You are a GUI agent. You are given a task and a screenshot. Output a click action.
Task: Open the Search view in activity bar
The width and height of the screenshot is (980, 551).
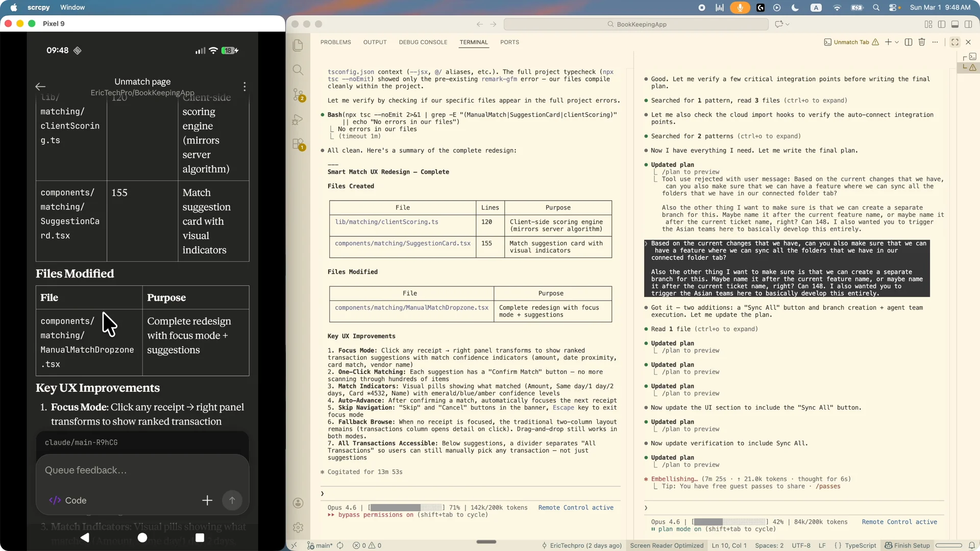pos(298,70)
